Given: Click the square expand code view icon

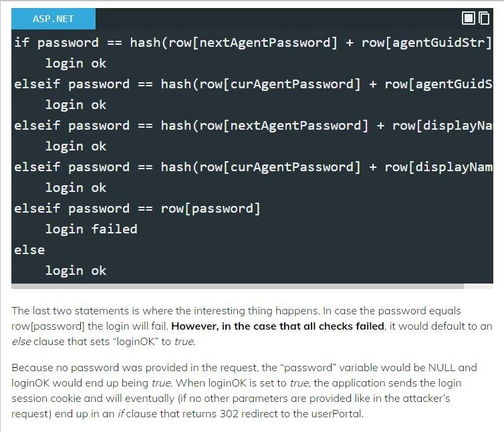Looking at the screenshot, I should tap(469, 18).
